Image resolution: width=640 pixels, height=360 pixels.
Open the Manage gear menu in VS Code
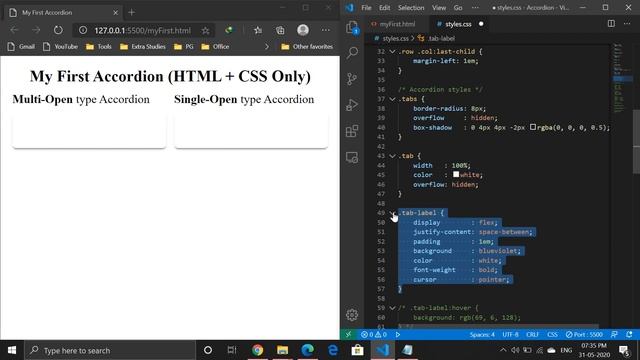tap(352, 315)
